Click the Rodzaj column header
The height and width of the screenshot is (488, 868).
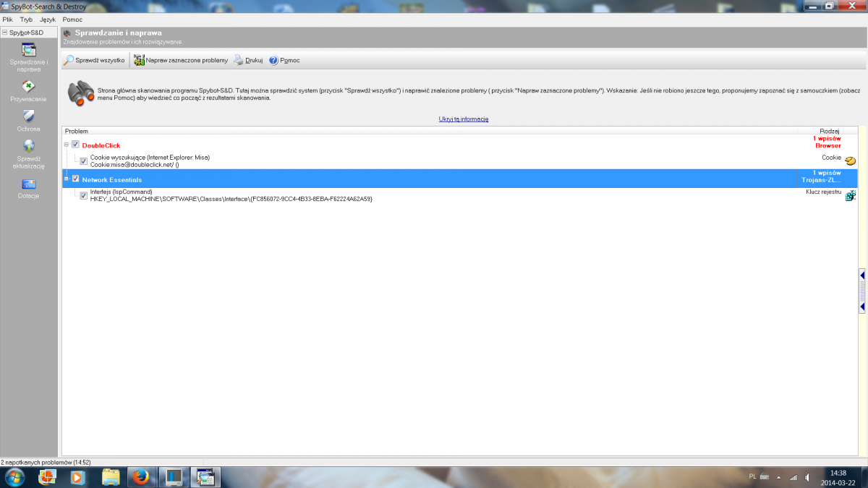pos(830,131)
